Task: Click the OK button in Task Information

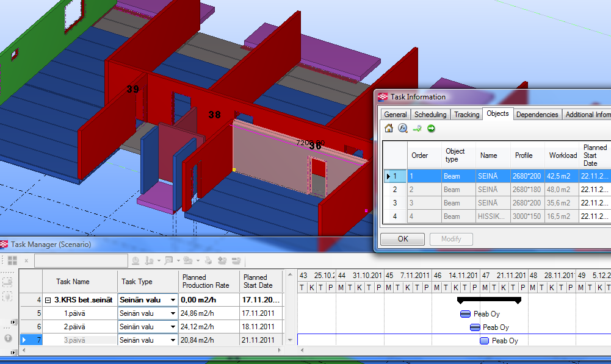Action: 402,239
